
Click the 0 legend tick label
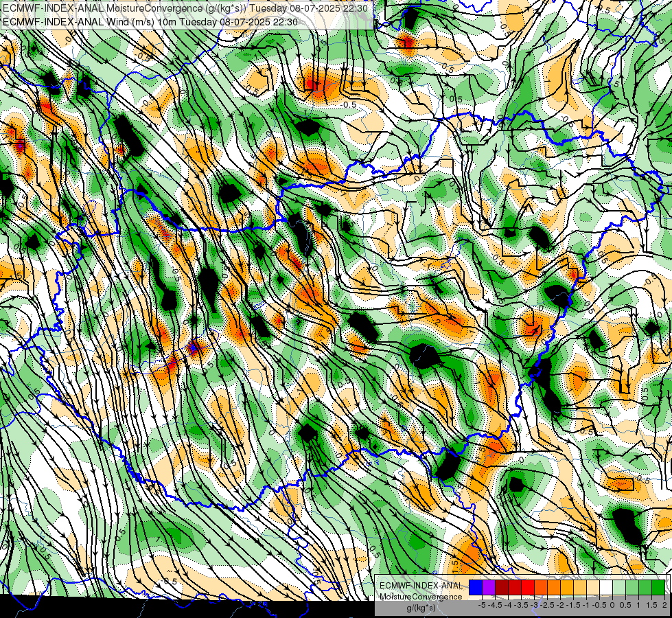[x=612, y=605]
